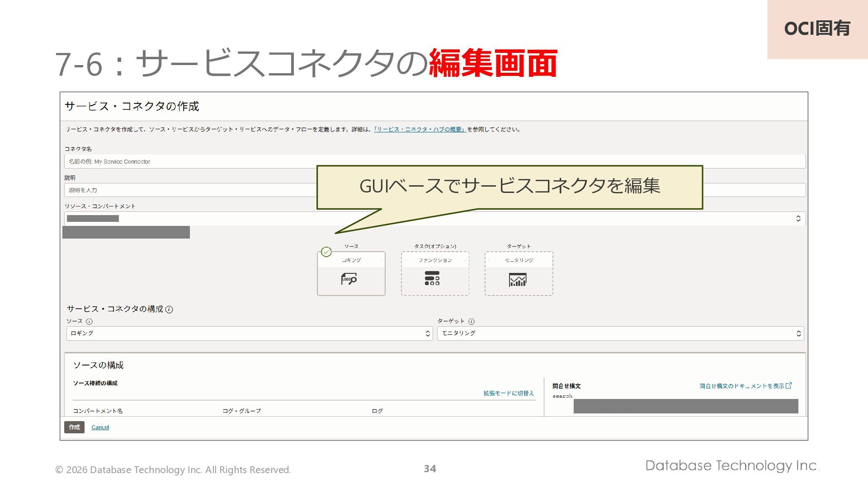Click the OCI固有 badge
This screenshot has height=488, width=868.
click(x=817, y=29)
